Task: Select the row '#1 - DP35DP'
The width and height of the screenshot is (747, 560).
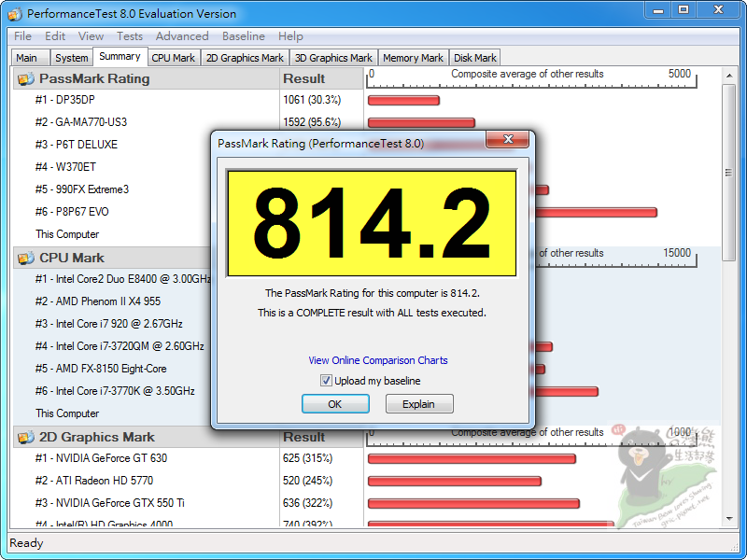Action: (64, 100)
